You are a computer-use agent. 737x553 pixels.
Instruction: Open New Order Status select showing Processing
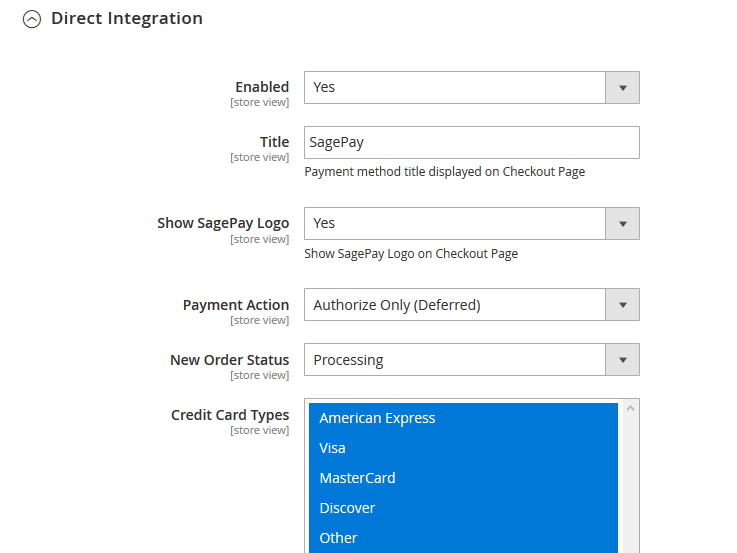[455, 360]
